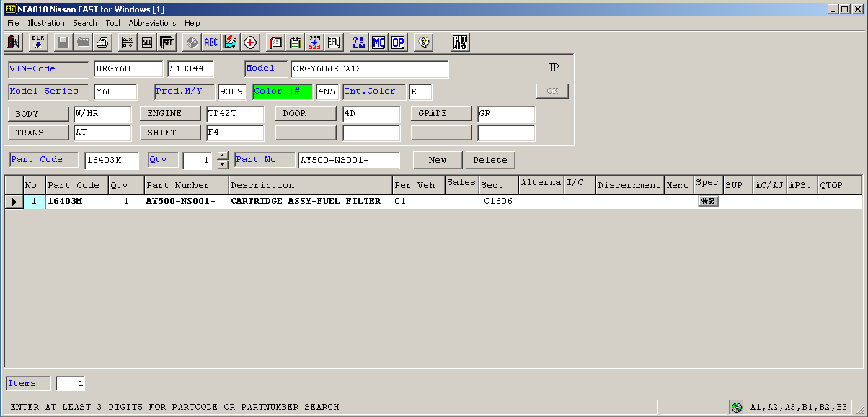Image resolution: width=868 pixels, height=417 pixels.
Task: Click the car illustration toolbar icon
Action: [231, 42]
